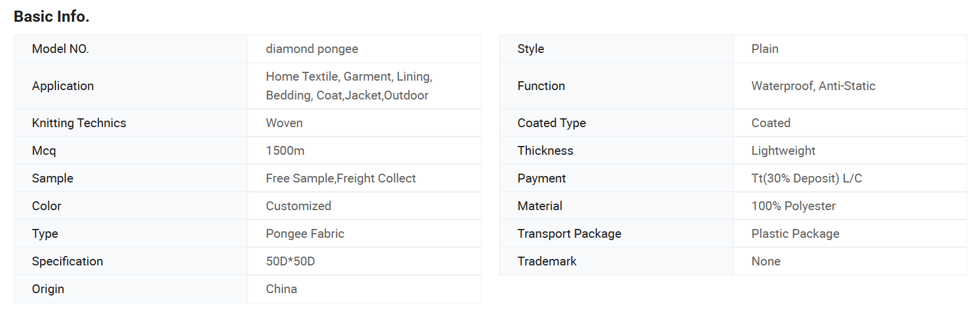
Task: Select the Customized color value
Action: pyautogui.click(x=298, y=206)
